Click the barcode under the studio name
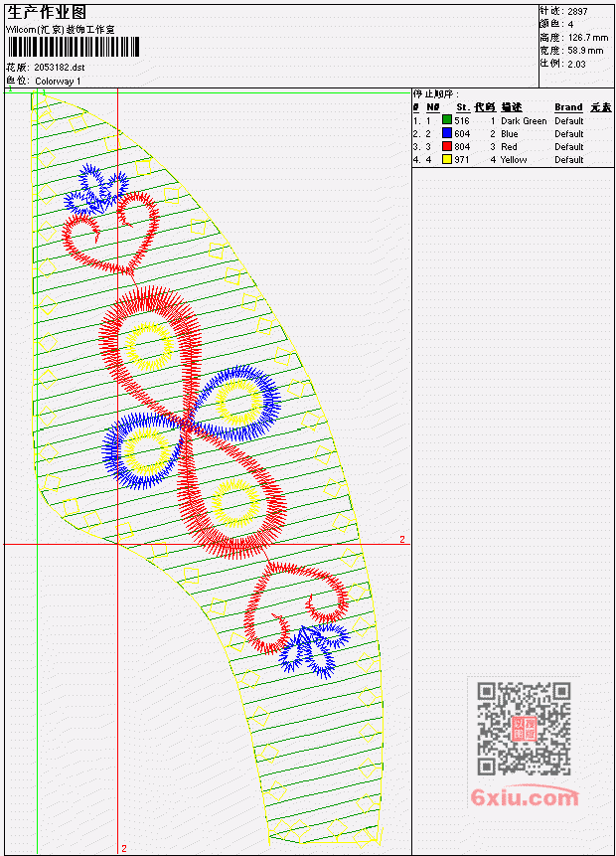The width and height of the screenshot is (616, 856). pos(74,47)
